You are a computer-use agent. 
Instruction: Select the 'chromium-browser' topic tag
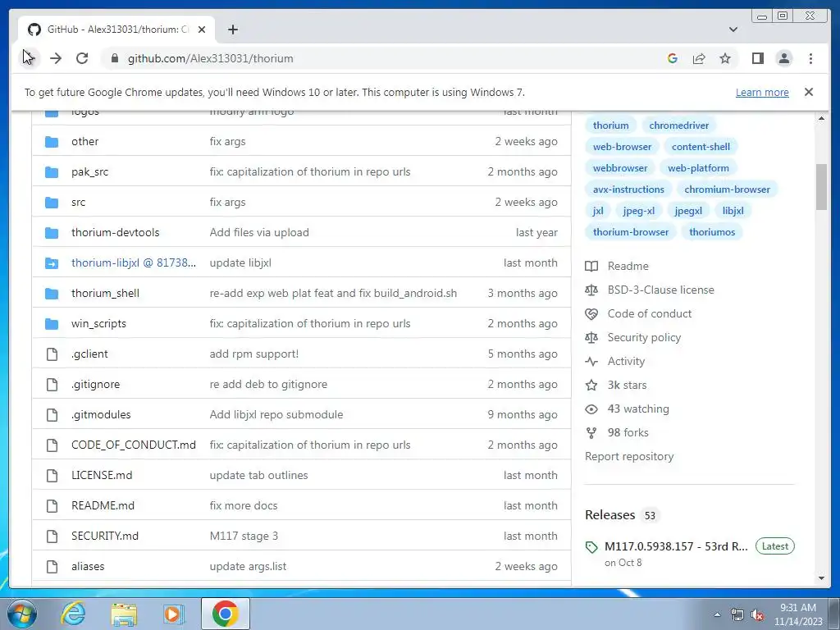[x=727, y=189]
